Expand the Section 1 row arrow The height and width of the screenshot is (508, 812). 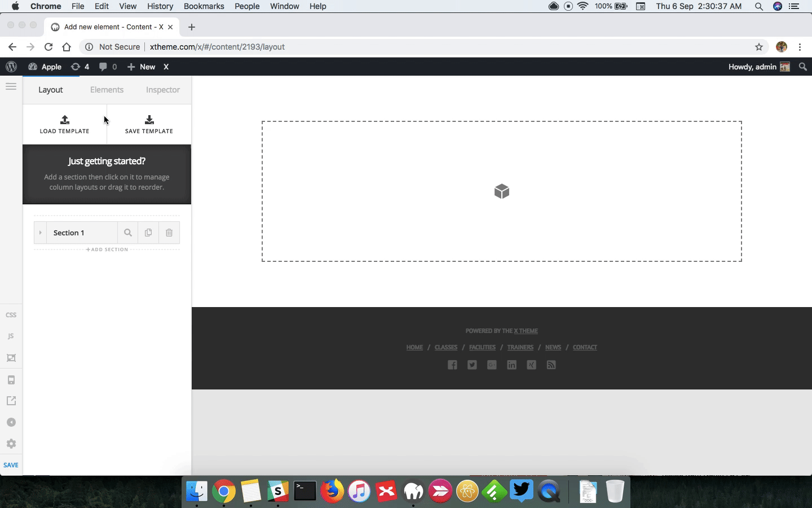[x=40, y=233]
